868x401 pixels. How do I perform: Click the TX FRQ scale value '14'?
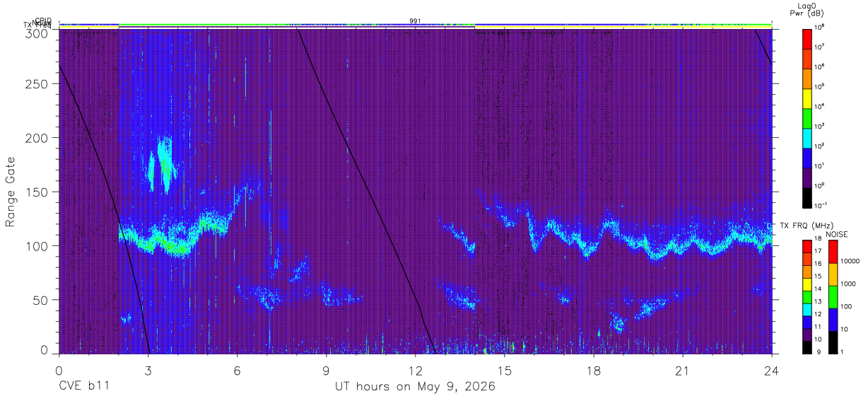[x=817, y=289]
